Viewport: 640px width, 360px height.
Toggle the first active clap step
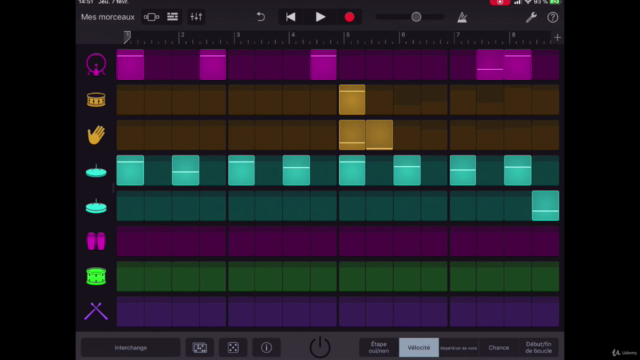click(352, 135)
